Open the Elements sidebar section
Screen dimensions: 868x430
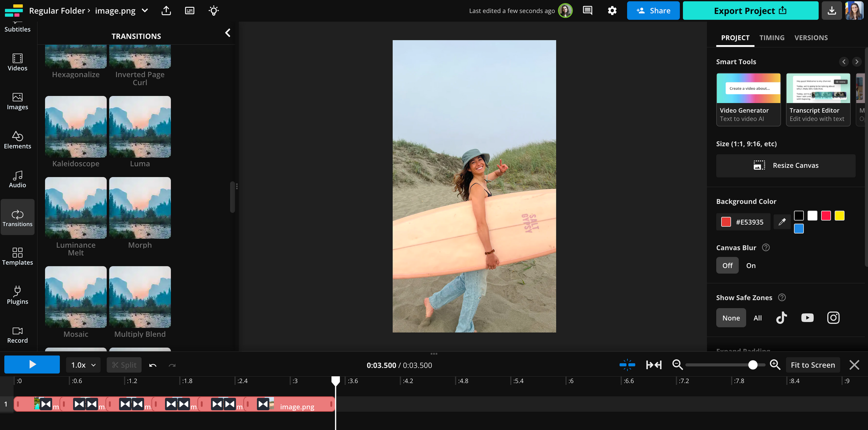[17, 140]
